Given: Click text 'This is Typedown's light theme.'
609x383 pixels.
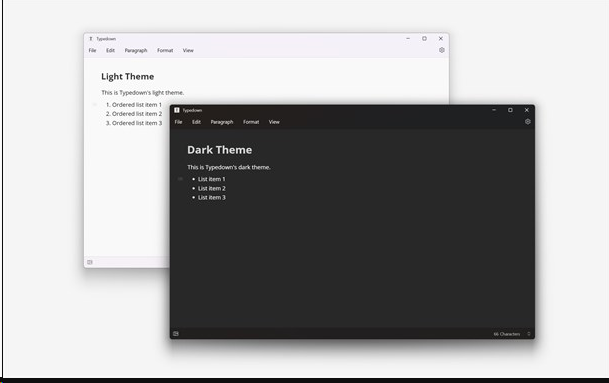Looking at the screenshot, I should point(143,93).
